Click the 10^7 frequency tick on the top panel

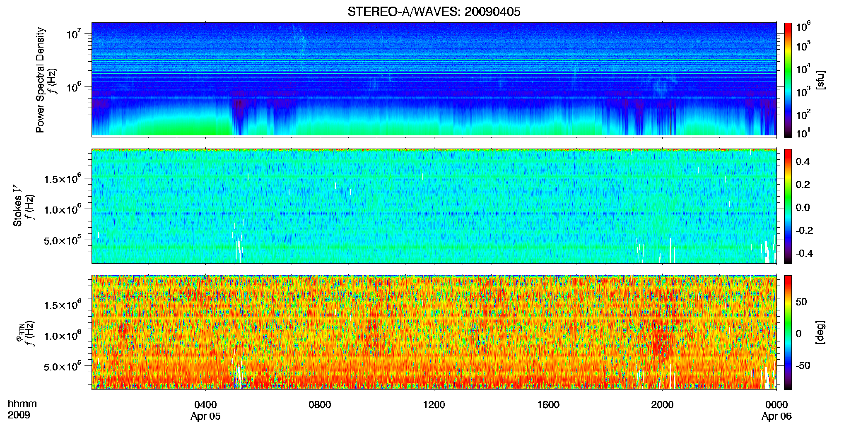73,33
